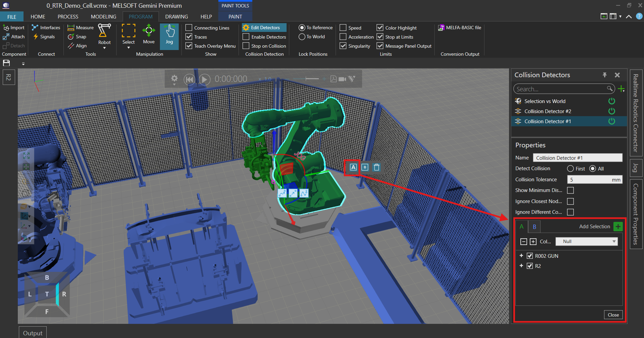The height and width of the screenshot is (338, 644).
Task: Select the First detect collision option
Action: (570, 168)
